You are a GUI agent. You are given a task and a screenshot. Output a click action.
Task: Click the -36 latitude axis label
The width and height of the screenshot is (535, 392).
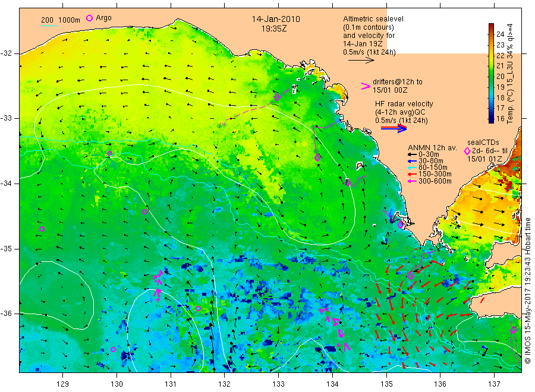(x=6, y=314)
